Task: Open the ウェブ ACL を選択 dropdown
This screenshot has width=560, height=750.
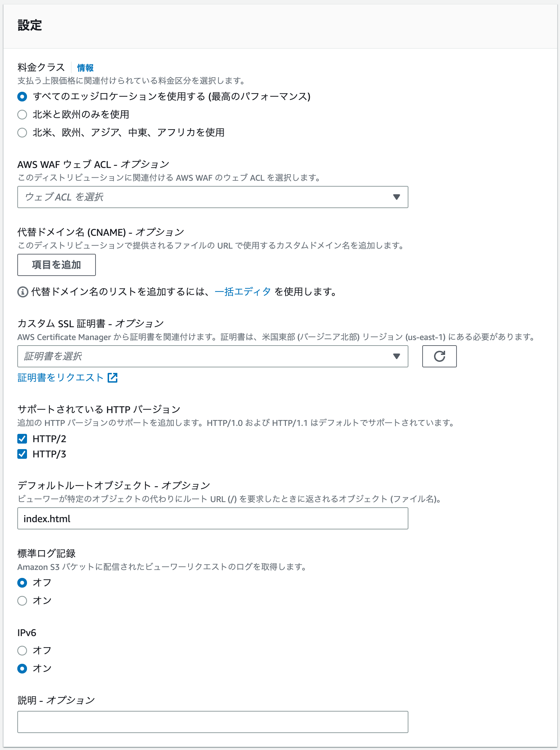Action: pyautogui.click(x=213, y=197)
